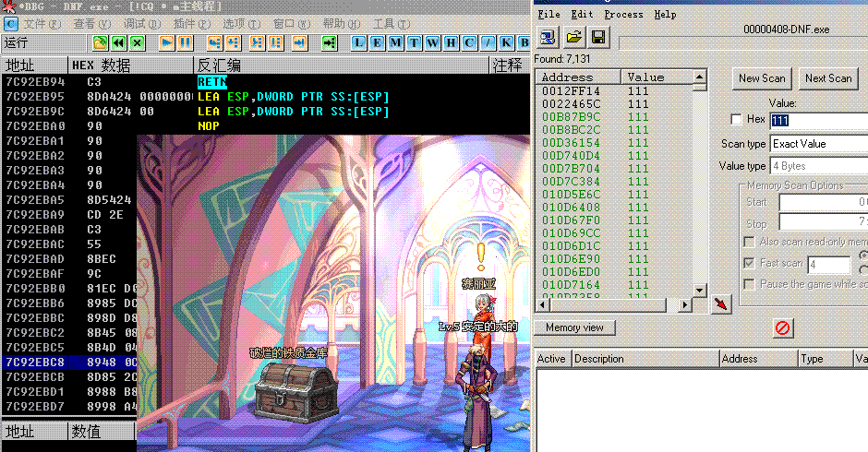Click the scan Value input field
The height and width of the screenshot is (452, 868).
tap(819, 120)
